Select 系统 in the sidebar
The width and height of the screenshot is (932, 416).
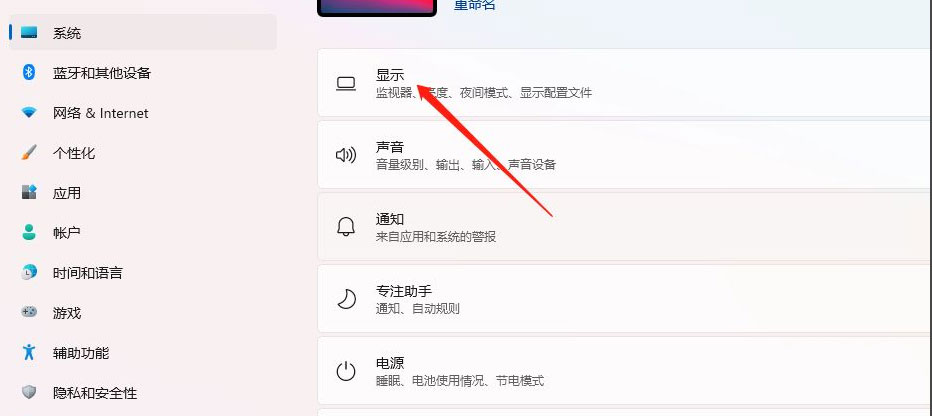143,33
